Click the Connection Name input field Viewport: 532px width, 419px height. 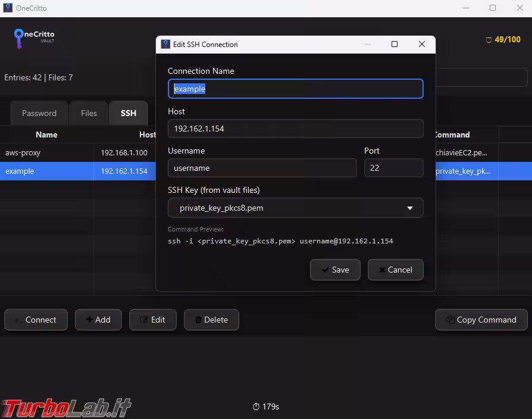pyautogui.click(x=295, y=88)
